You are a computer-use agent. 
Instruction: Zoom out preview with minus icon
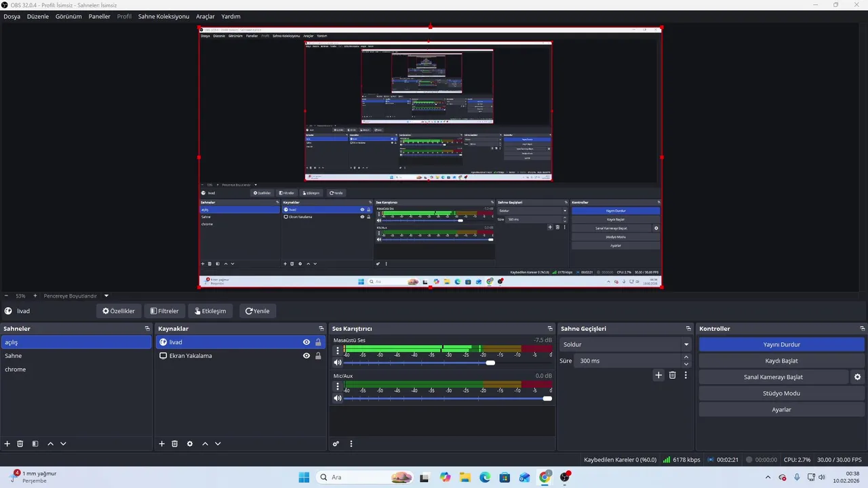(x=6, y=296)
